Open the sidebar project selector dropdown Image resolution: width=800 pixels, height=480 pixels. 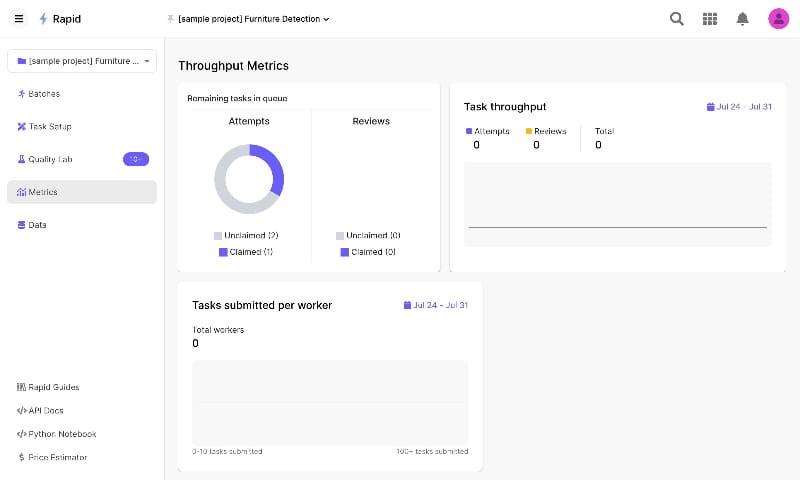click(82, 61)
